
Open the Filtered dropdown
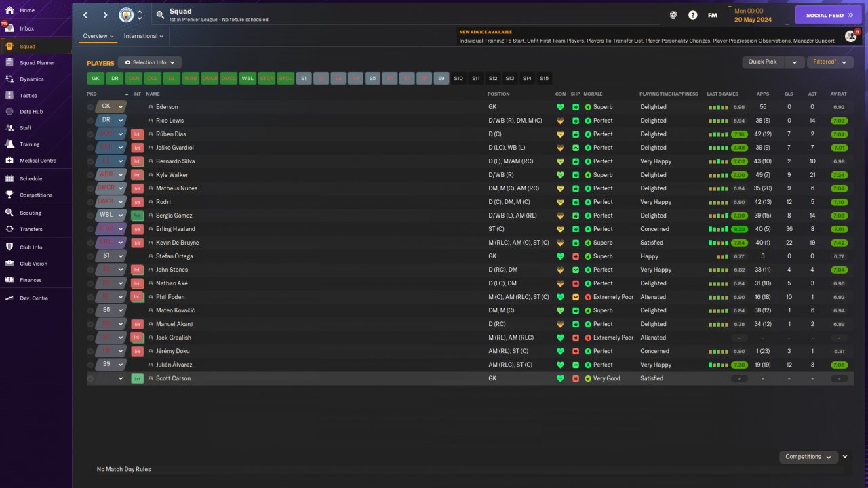(830, 62)
